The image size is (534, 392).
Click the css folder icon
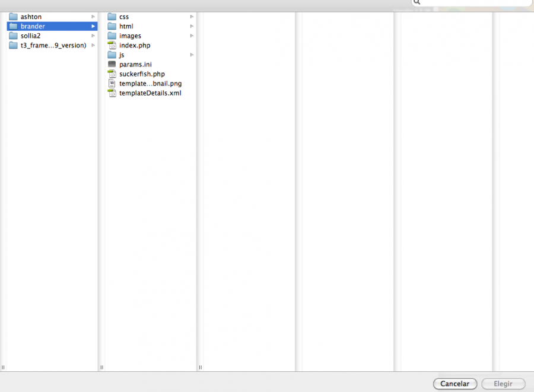[x=112, y=17]
